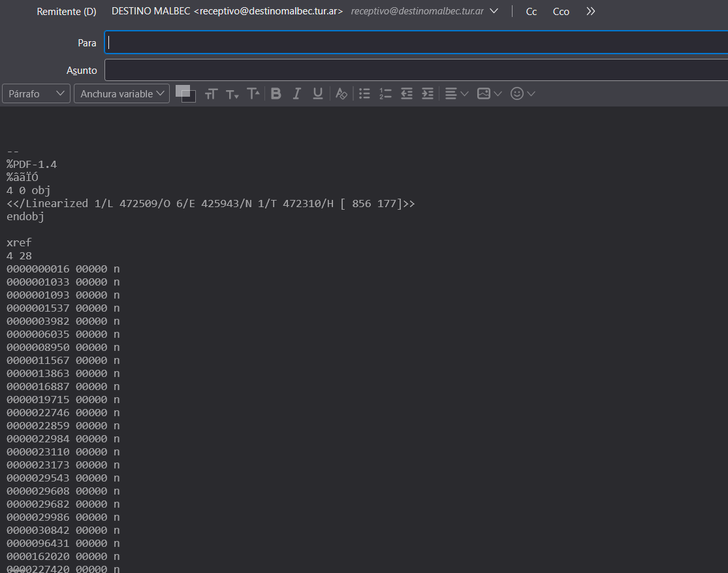Click the increase font size icon
728x573 pixels.
pyautogui.click(x=253, y=93)
